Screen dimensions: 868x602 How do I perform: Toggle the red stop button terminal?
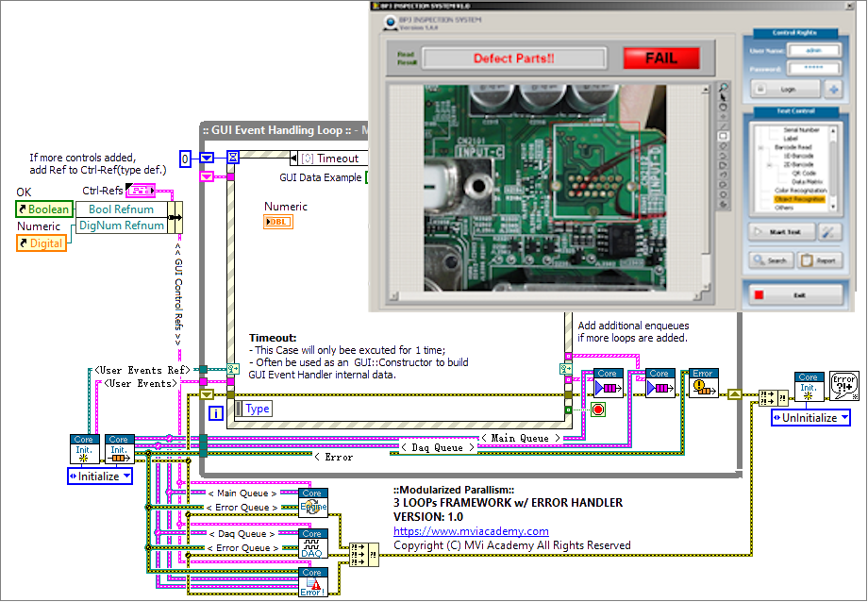[x=598, y=410]
